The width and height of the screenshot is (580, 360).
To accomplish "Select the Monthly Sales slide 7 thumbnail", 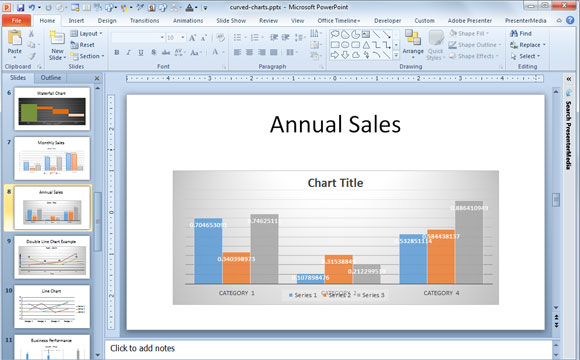I will [x=52, y=158].
